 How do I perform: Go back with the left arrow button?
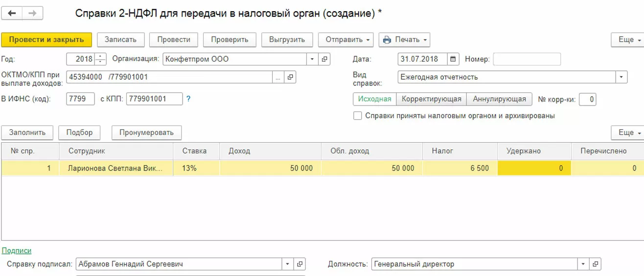(x=12, y=13)
